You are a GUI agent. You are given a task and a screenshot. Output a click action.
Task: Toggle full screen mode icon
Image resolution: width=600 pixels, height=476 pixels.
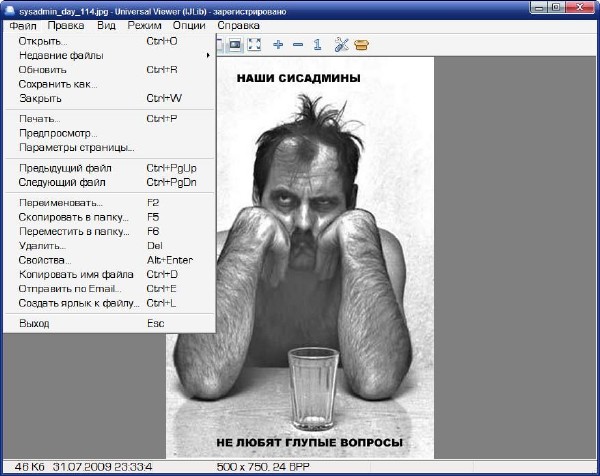point(254,45)
